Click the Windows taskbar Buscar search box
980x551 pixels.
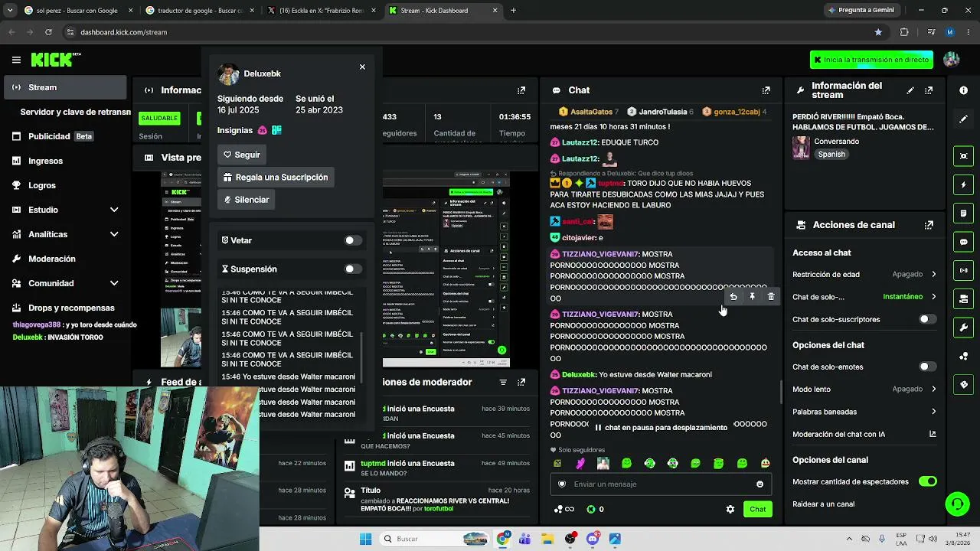point(434,539)
